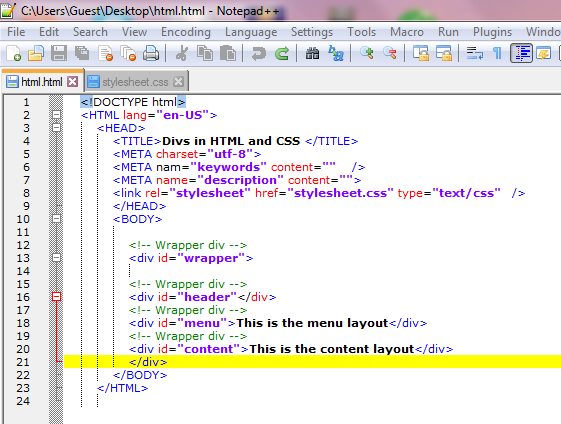Screen dimensions: 561x424
Task: Click the Undo arrow icon
Action: coord(259,54)
